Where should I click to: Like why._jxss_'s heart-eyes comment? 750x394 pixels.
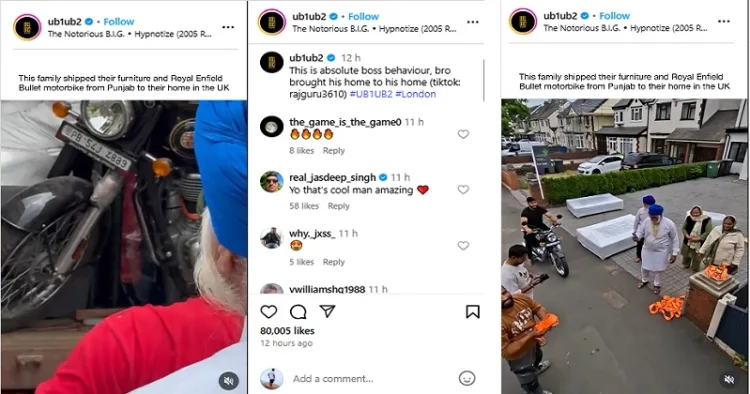(x=463, y=246)
